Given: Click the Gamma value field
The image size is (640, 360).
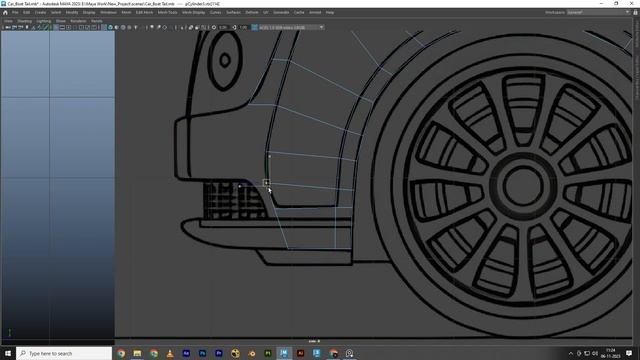Looking at the screenshot, I should (x=244, y=27).
